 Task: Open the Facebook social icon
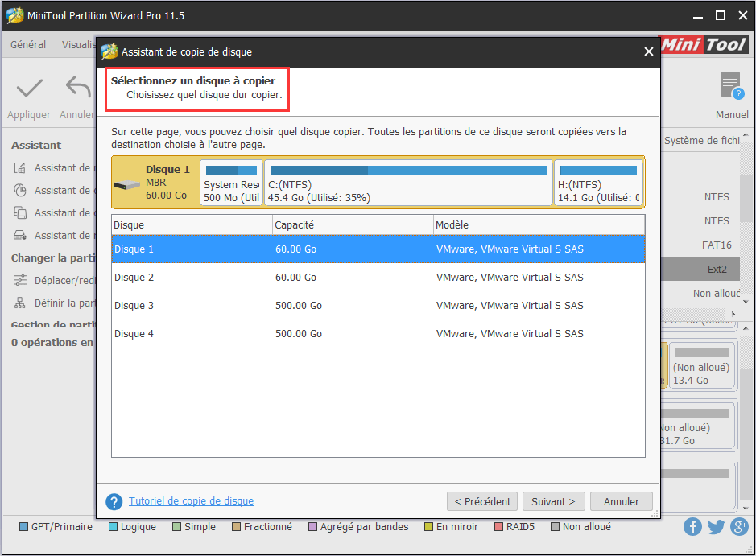692,526
